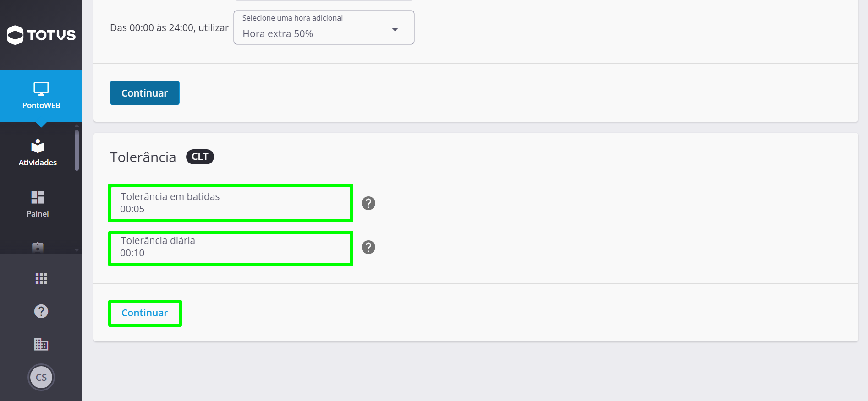This screenshot has width=868, height=401.
Task: Open the 'Selecione uma hora adicional' dropdown
Action: tap(324, 27)
